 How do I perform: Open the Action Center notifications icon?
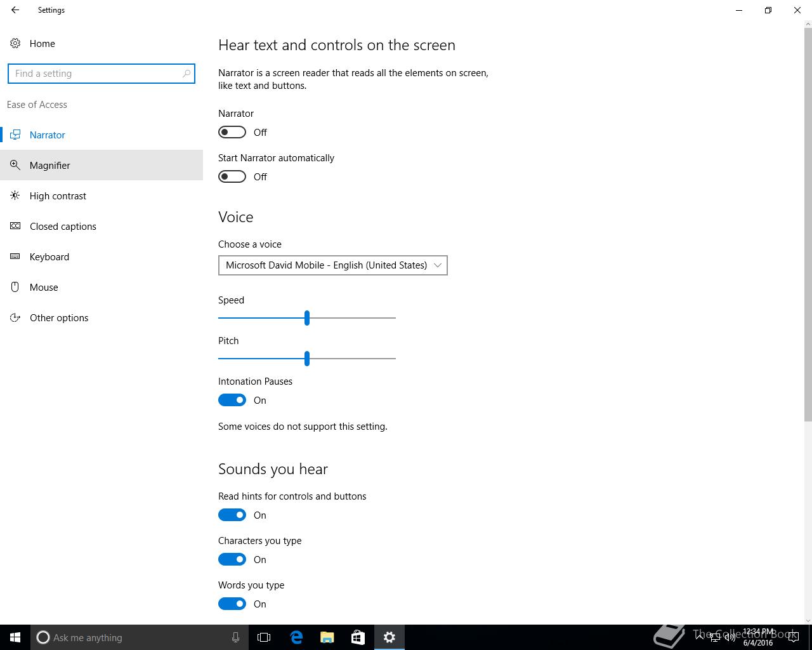click(x=793, y=637)
